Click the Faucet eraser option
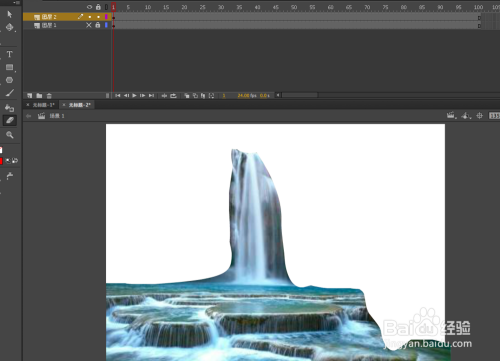The image size is (500, 361). 10,176
